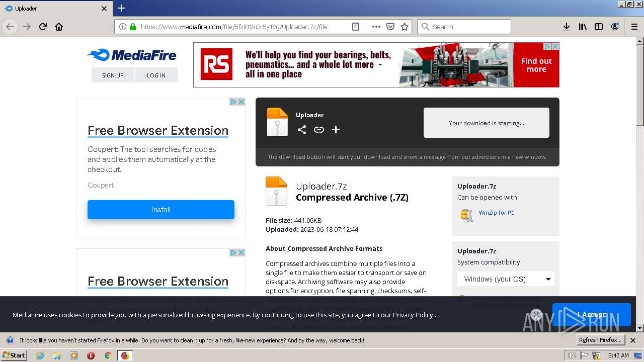Click the LOG IN button

point(156,75)
